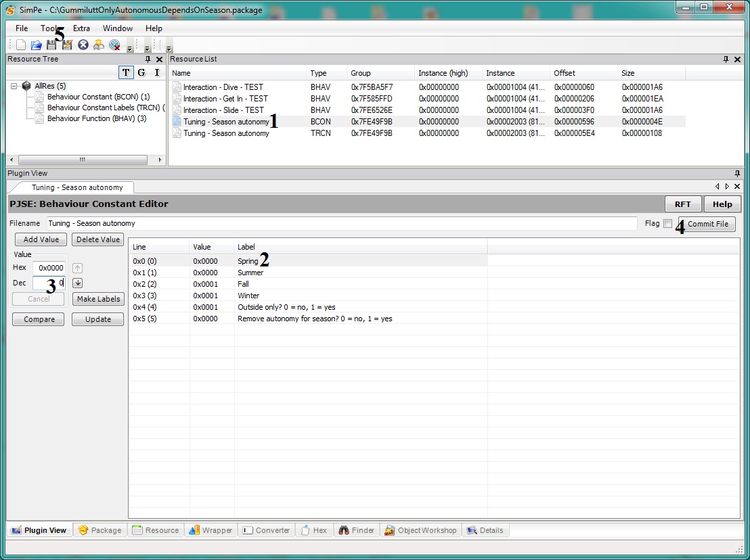Open the File menu

click(x=22, y=28)
